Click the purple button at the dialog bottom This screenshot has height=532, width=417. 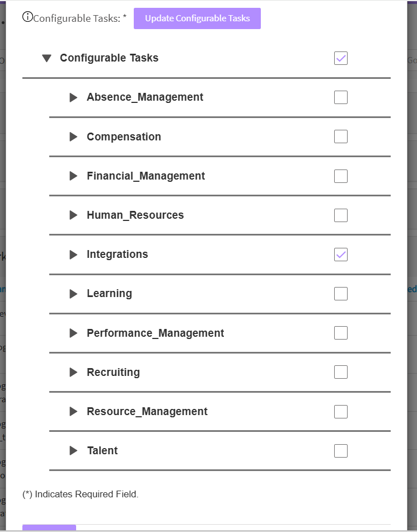[49, 529]
